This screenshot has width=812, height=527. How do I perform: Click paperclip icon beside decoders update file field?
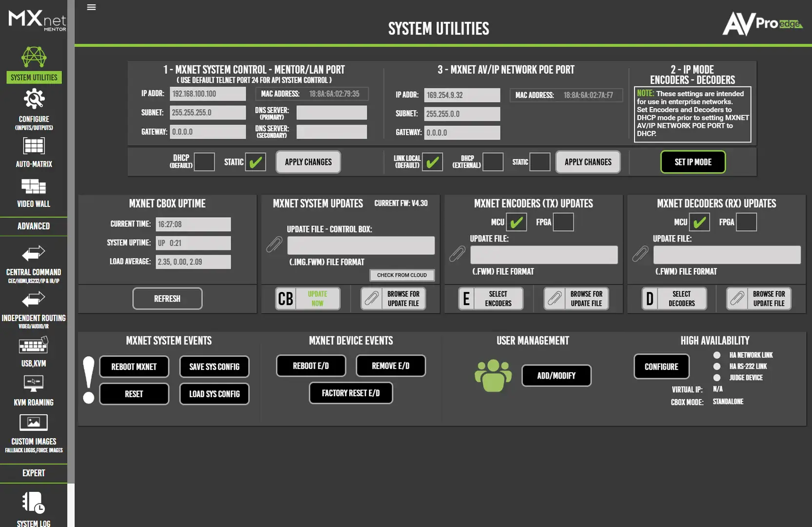[x=640, y=254]
